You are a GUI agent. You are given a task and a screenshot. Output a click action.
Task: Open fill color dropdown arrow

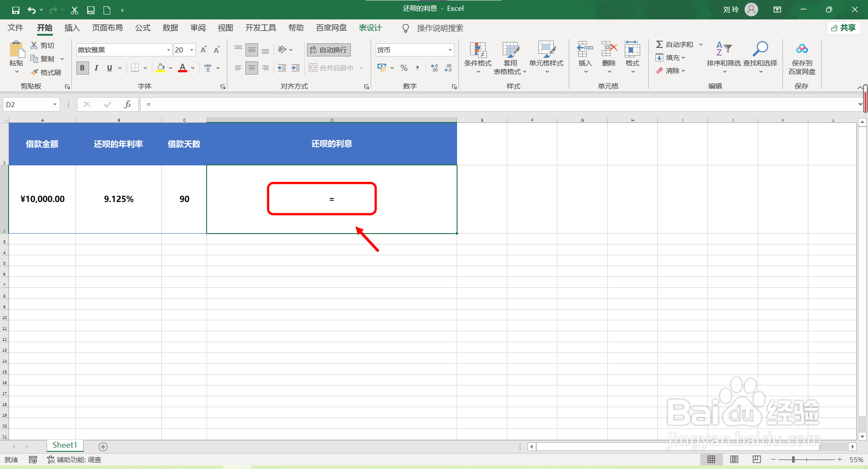coord(170,68)
